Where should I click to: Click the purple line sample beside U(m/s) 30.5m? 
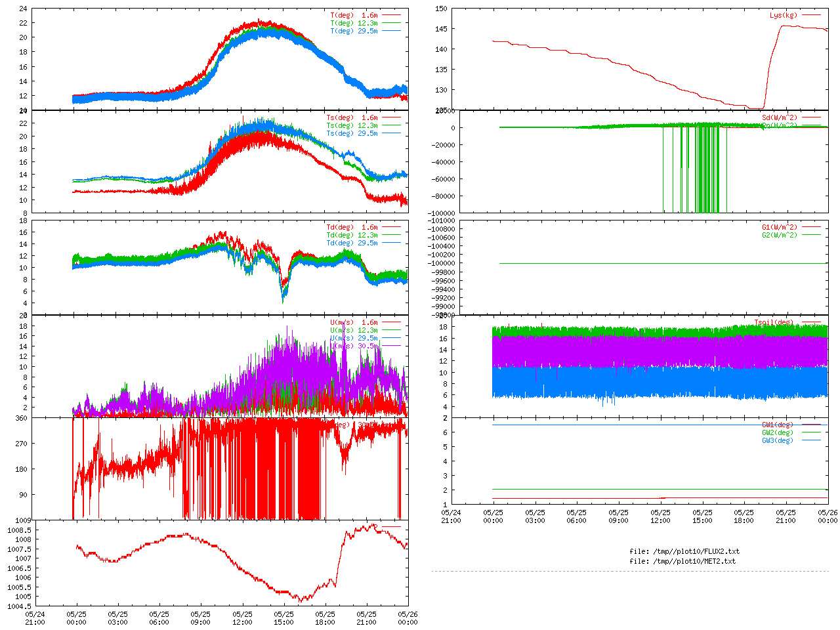(x=392, y=346)
